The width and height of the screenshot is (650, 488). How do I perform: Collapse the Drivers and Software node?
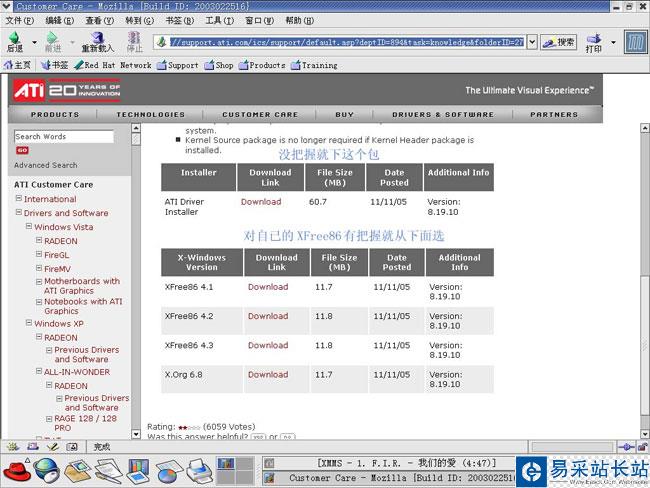[19, 212]
